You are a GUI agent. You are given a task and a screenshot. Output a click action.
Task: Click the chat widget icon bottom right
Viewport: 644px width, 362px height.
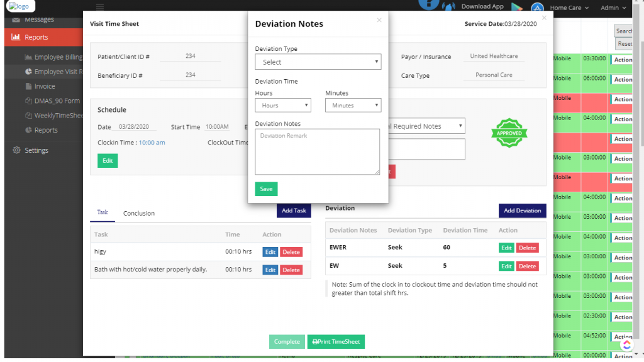pyautogui.click(x=627, y=345)
